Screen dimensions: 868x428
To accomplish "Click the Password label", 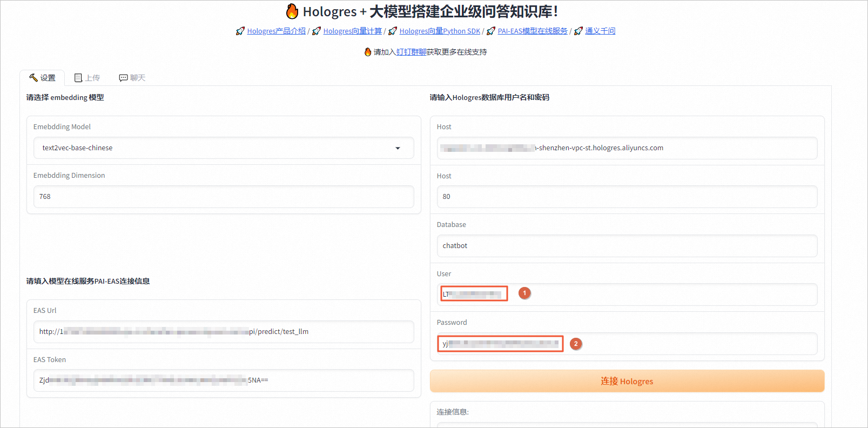I will (x=452, y=323).
